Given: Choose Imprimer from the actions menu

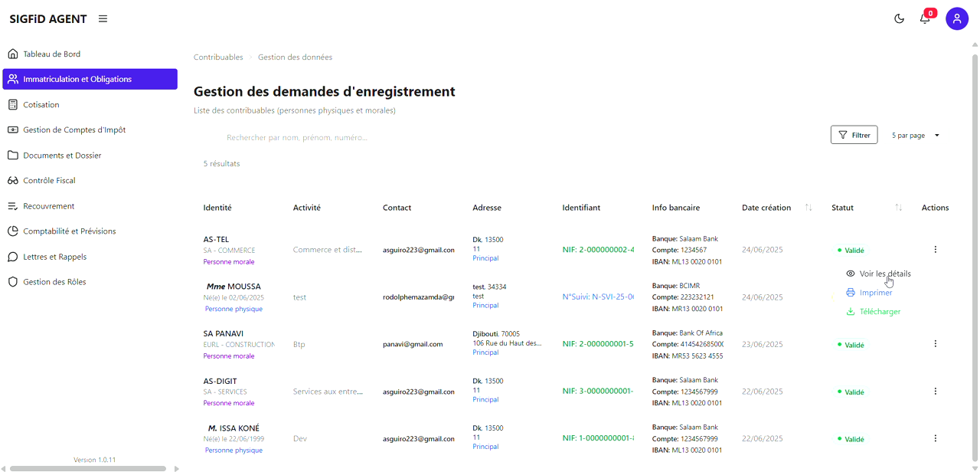Looking at the screenshot, I should [x=875, y=293].
